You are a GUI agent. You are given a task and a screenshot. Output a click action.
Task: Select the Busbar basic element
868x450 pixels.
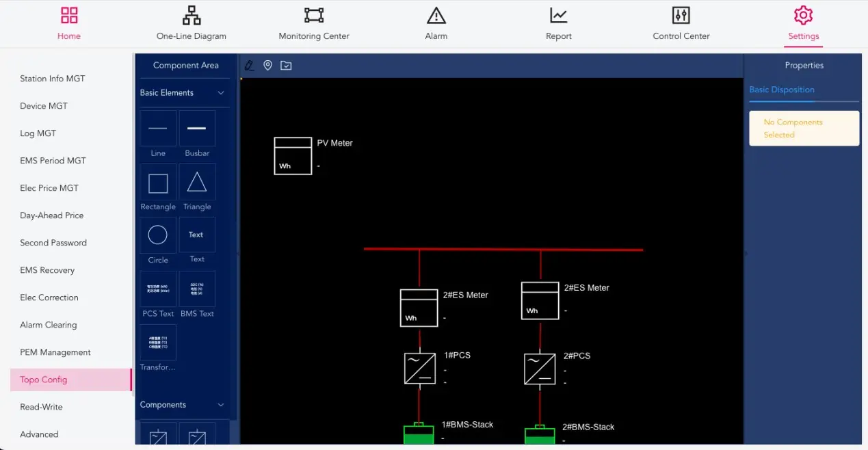[x=197, y=129]
